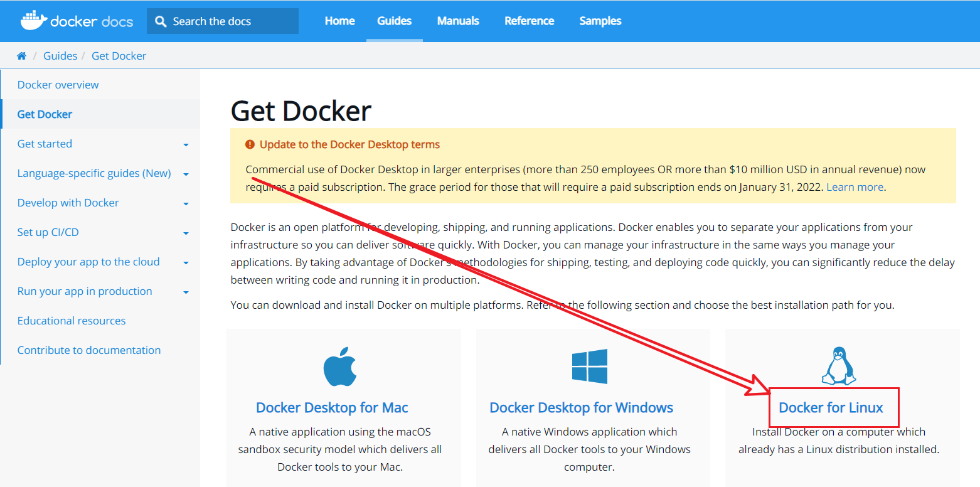Open Docker Desktop for Mac link
The height and width of the screenshot is (487, 980).
point(332,408)
